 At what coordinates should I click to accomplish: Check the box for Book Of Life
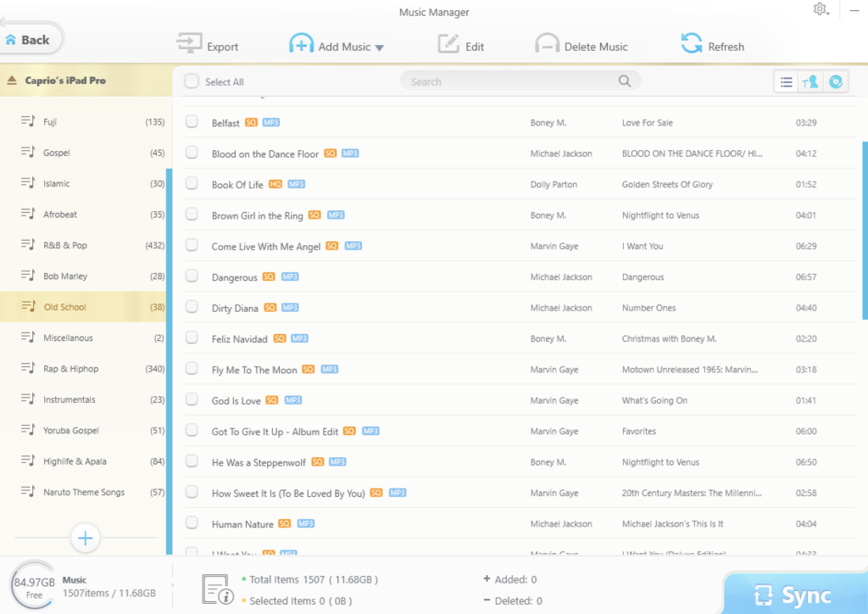(192, 183)
